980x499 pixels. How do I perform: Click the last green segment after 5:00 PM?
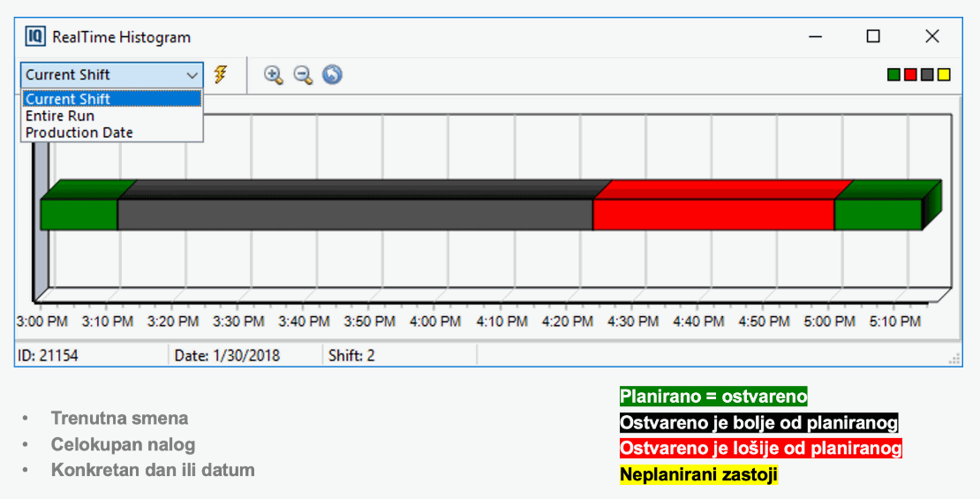coord(878,215)
